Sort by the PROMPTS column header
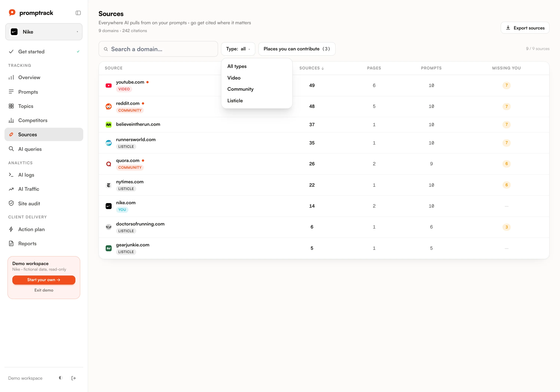Image resolution: width=560 pixels, height=392 pixels. [431, 68]
